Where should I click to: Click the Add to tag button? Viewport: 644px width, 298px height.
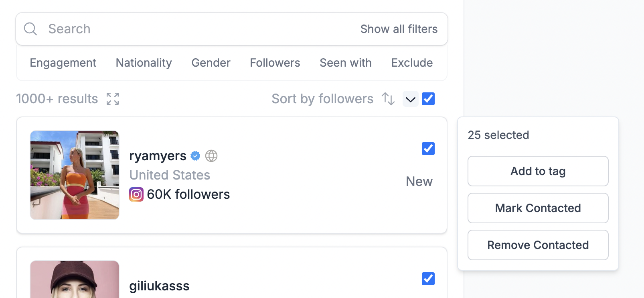pyautogui.click(x=538, y=171)
